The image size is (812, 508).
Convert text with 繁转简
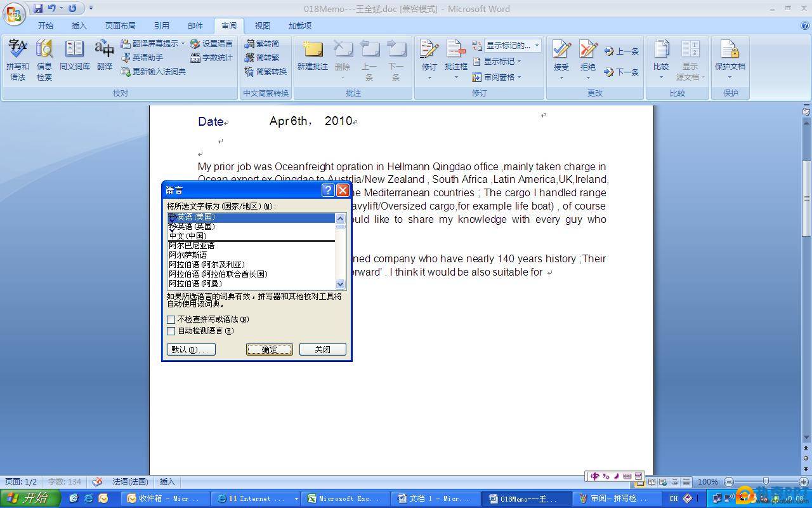tap(263, 44)
